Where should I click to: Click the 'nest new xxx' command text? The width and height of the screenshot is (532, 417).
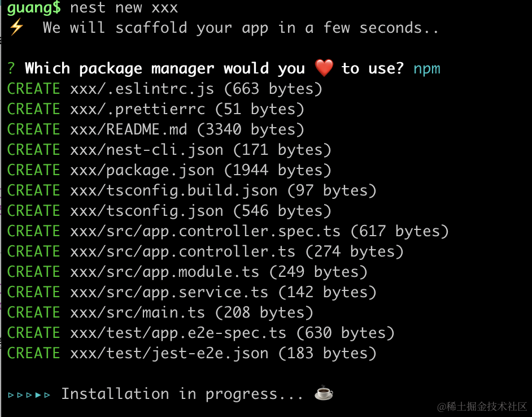(124, 8)
